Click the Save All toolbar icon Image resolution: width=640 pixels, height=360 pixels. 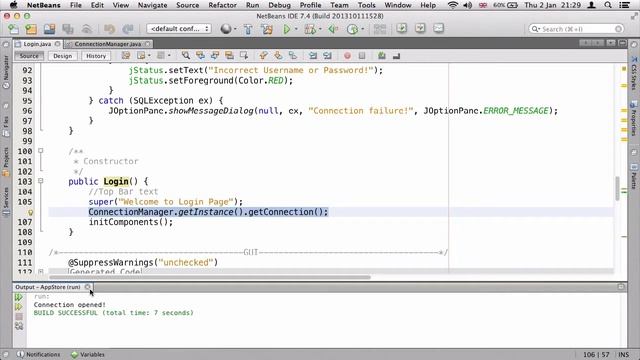[x=68, y=29]
